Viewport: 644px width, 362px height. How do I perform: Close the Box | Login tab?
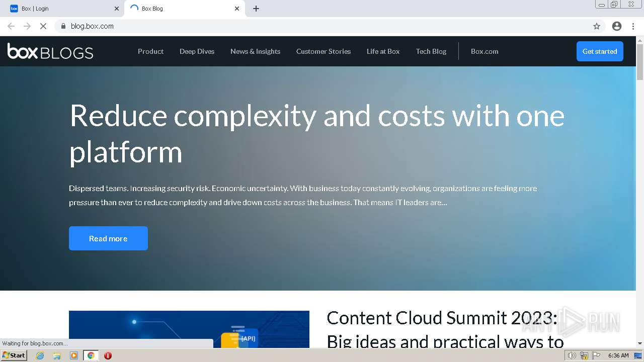click(x=117, y=9)
